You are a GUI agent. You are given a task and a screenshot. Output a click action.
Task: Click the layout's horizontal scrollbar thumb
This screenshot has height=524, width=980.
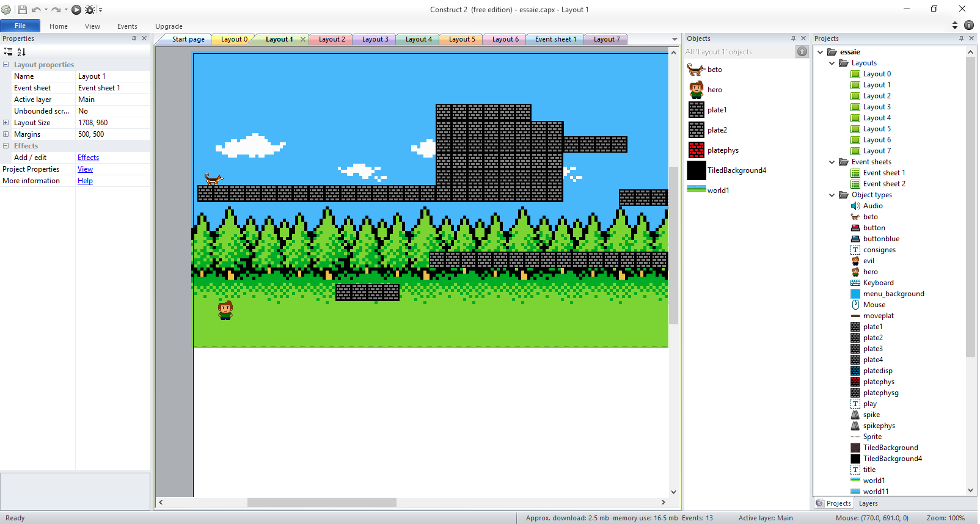(321, 503)
